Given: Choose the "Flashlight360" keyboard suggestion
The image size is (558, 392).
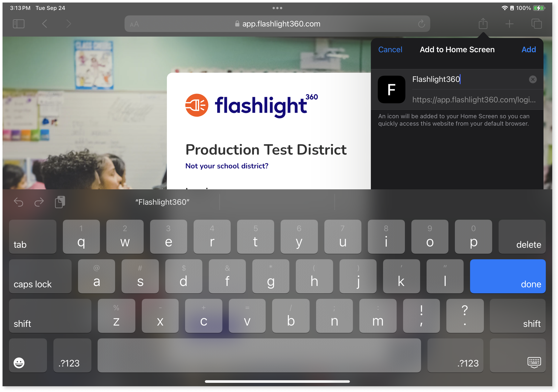Looking at the screenshot, I should click(162, 202).
